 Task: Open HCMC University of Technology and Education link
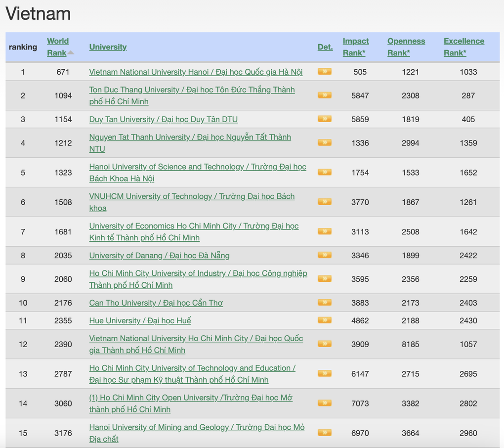click(193, 374)
